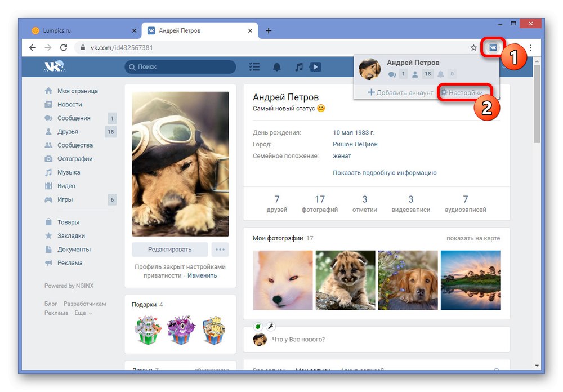This screenshot has height=392, width=563.
Task: Click the 7 друзей counter
Action: pyautogui.click(x=277, y=204)
